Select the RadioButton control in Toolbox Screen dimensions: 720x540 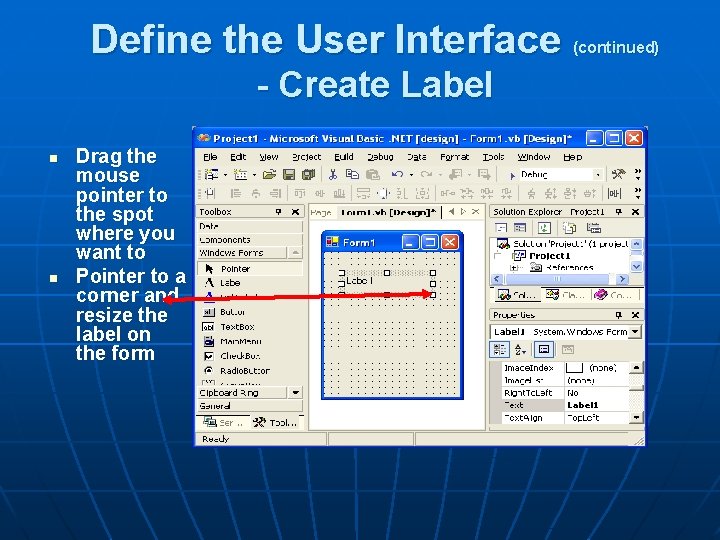point(250,371)
